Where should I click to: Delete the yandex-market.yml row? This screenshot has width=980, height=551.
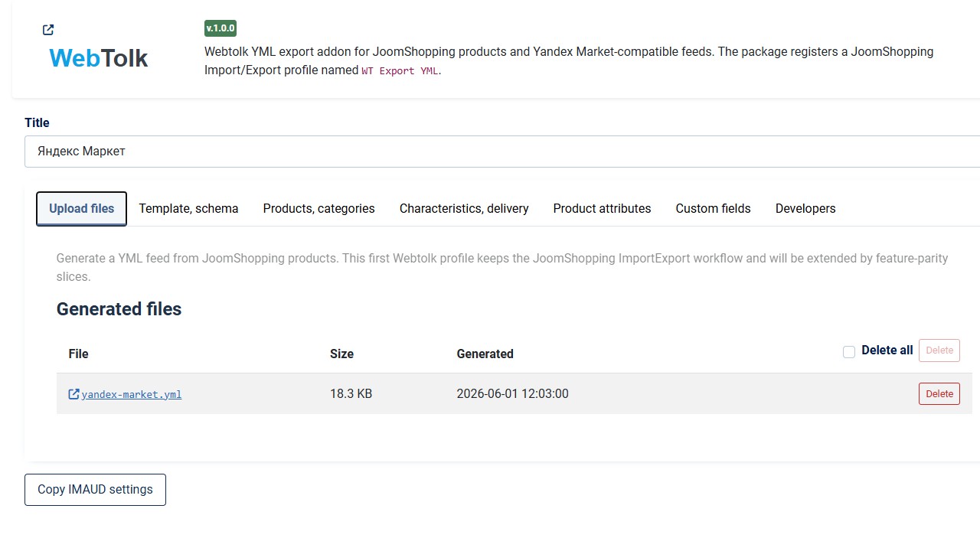(x=939, y=394)
